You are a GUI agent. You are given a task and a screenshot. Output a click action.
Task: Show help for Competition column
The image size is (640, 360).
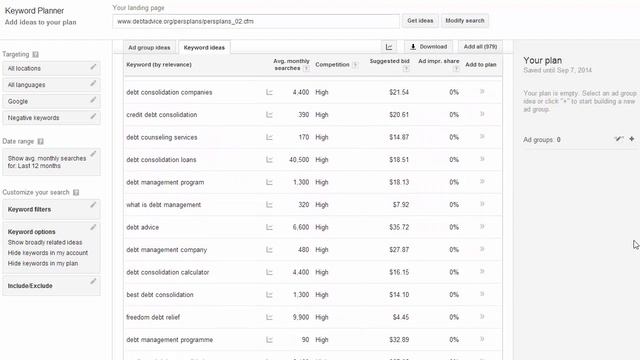click(x=355, y=64)
